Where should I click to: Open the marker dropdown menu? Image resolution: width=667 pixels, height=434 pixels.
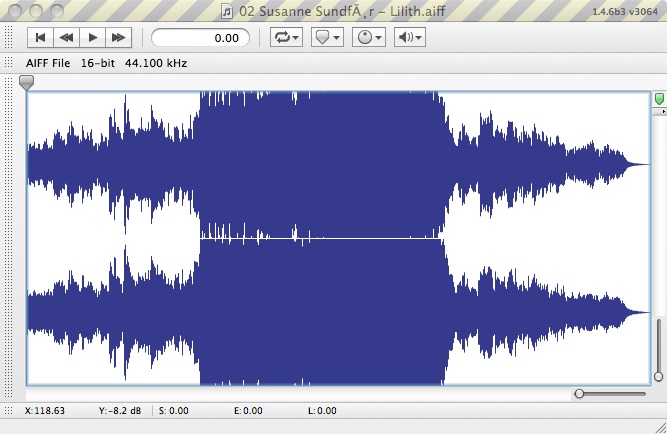(327, 37)
